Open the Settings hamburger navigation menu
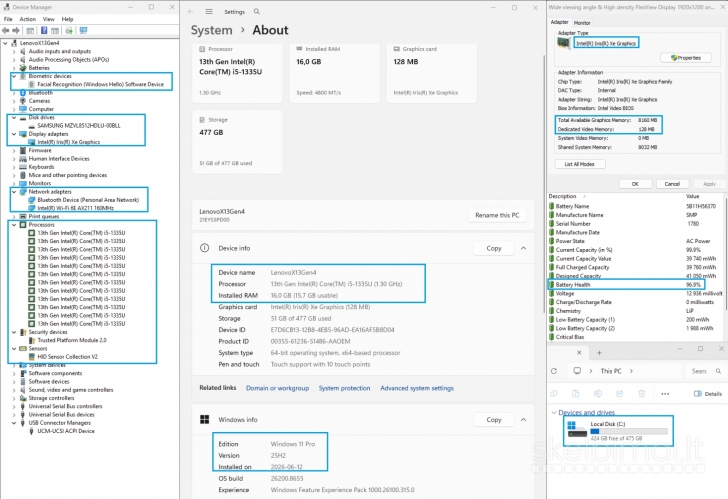 point(209,12)
